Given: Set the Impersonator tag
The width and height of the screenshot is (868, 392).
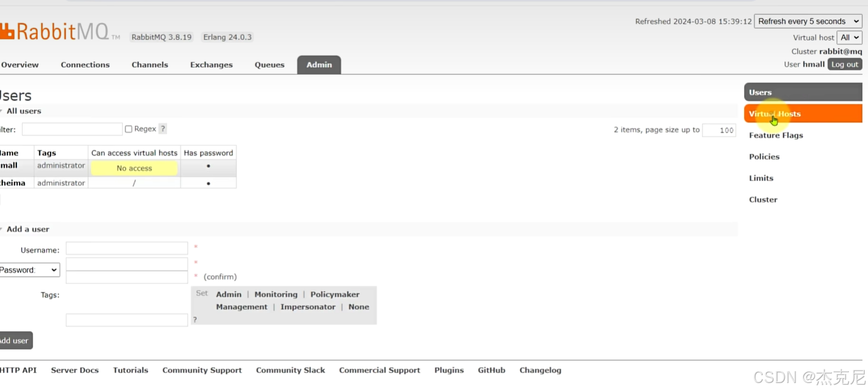Looking at the screenshot, I should coord(308,307).
